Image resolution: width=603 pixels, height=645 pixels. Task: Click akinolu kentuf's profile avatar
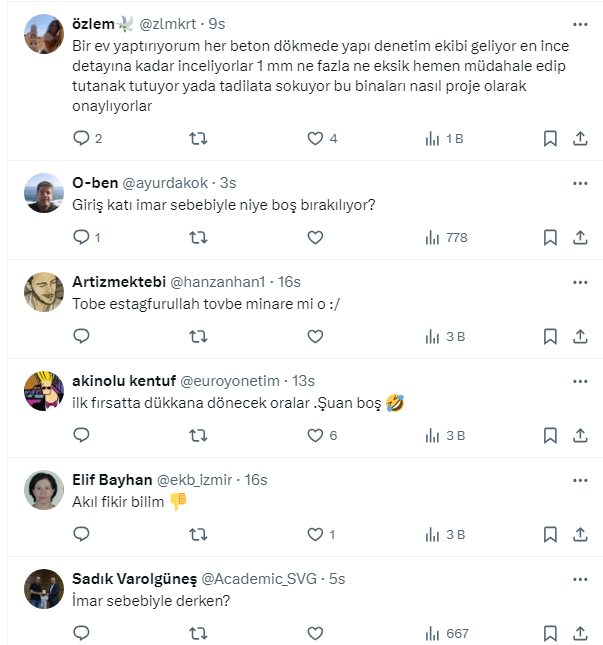(43, 391)
